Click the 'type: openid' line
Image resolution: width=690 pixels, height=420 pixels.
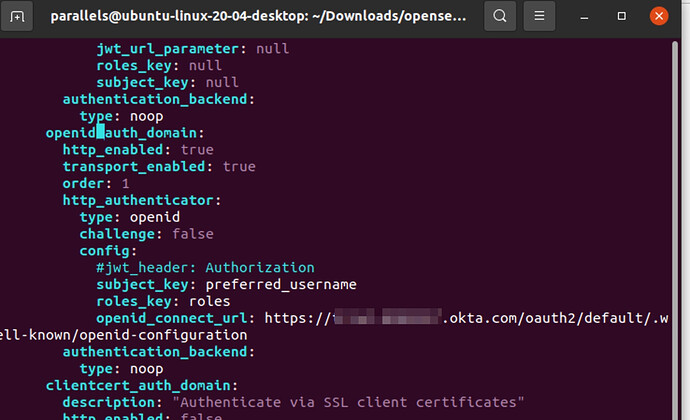pos(129,217)
